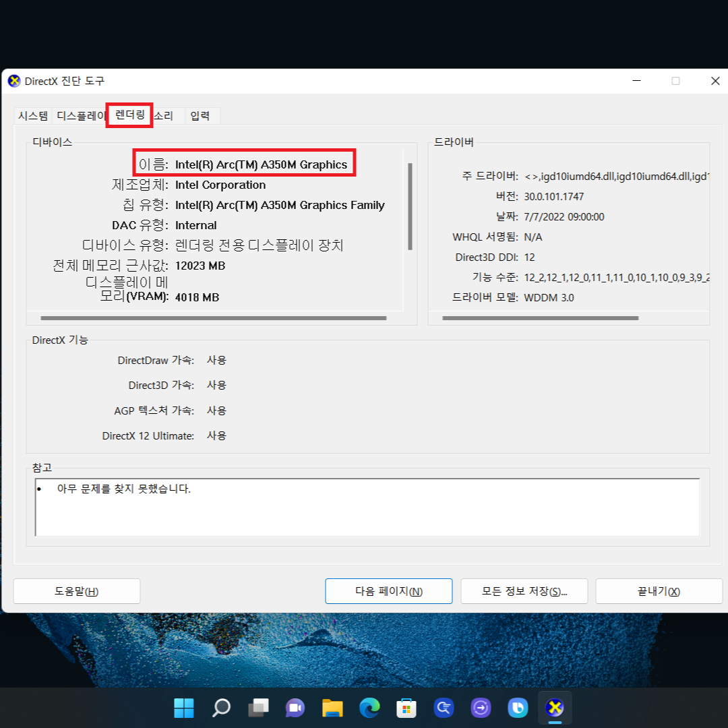Close the DirectX diagnostic window
728x728 pixels.
pos(715,81)
